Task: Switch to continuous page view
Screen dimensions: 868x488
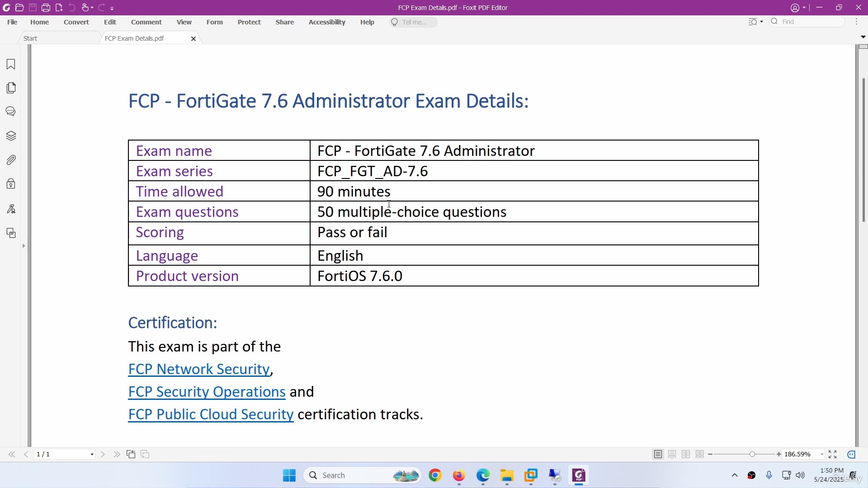Action: (x=672, y=455)
